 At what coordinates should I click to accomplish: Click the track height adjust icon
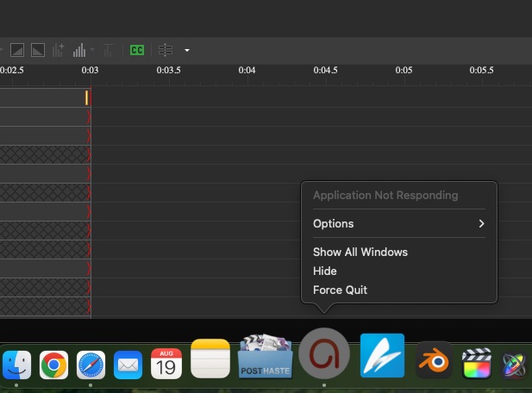click(x=166, y=50)
